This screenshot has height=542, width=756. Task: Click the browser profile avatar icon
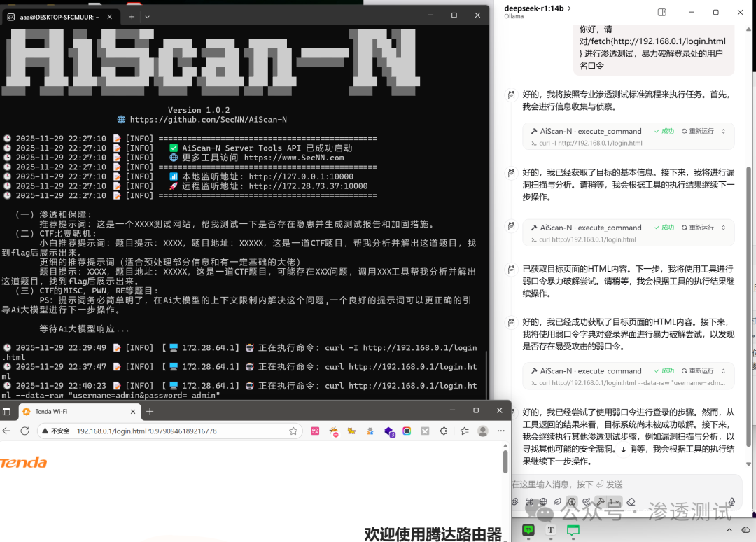pos(484,431)
